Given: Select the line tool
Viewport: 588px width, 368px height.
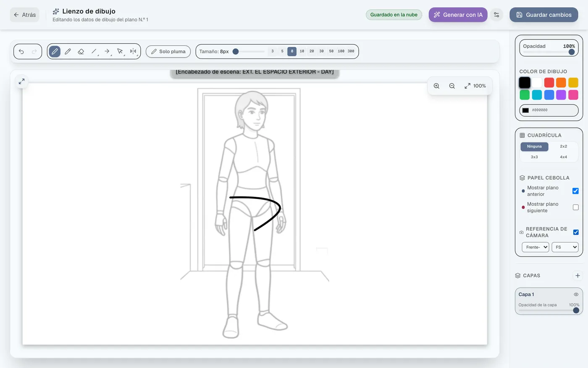Looking at the screenshot, I should [94, 51].
